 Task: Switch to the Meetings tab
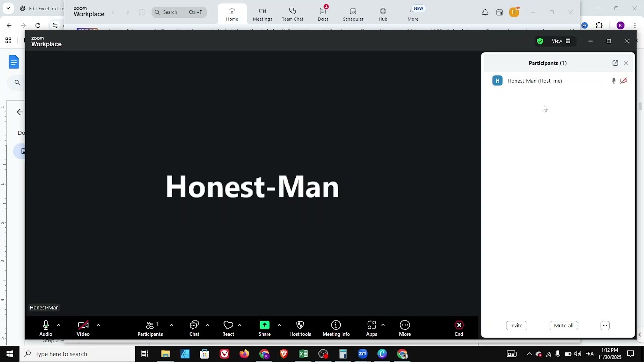pos(262,14)
